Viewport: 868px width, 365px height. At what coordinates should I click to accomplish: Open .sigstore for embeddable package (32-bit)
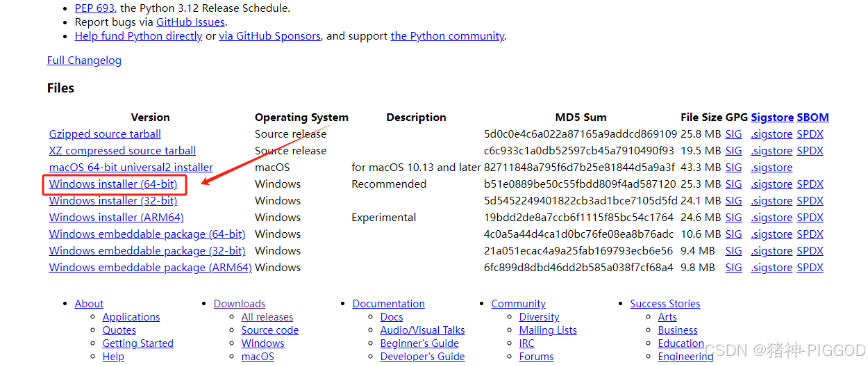coord(771,251)
